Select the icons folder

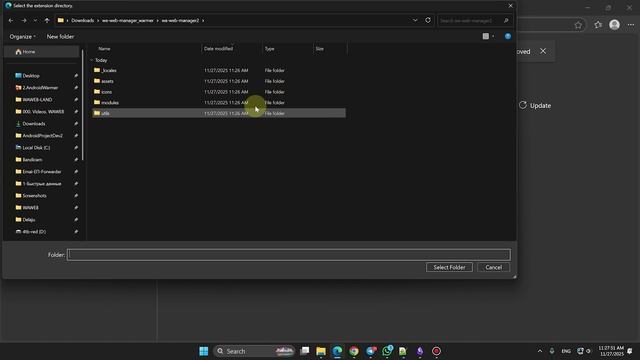click(x=219, y=92)
